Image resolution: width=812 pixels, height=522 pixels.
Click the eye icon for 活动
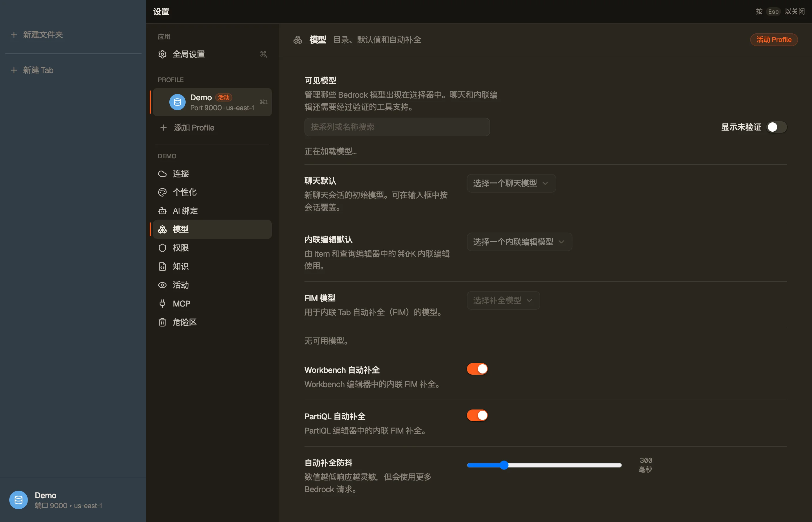click(162, 285)
